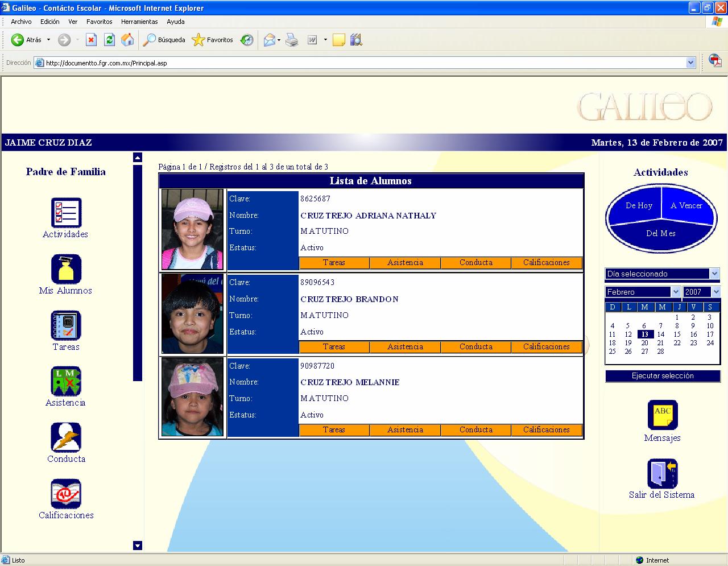
Task: Open the Ver menu
Action: pos(73,22)
